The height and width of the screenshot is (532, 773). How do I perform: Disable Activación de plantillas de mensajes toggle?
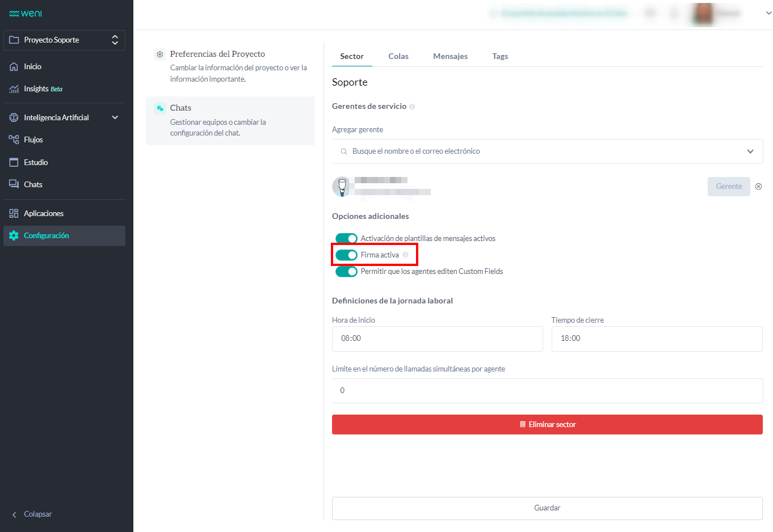coord(346,239)
